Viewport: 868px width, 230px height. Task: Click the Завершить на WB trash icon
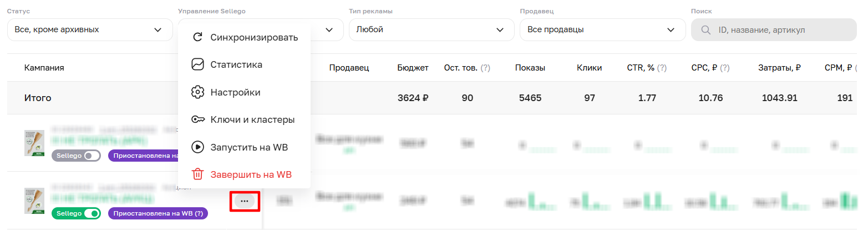(x=197, y=174)
